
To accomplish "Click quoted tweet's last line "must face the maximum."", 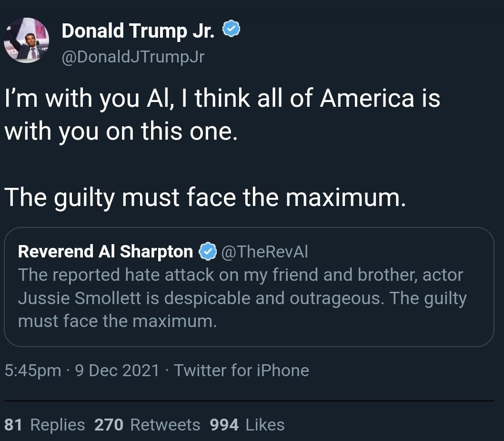I will pos(117,321).
